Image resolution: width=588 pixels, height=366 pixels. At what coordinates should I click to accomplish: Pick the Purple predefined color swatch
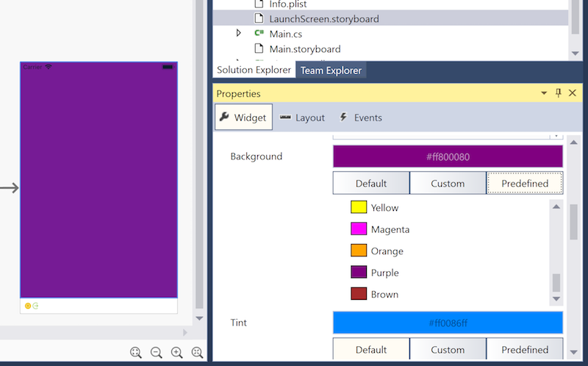click(359, 272)
